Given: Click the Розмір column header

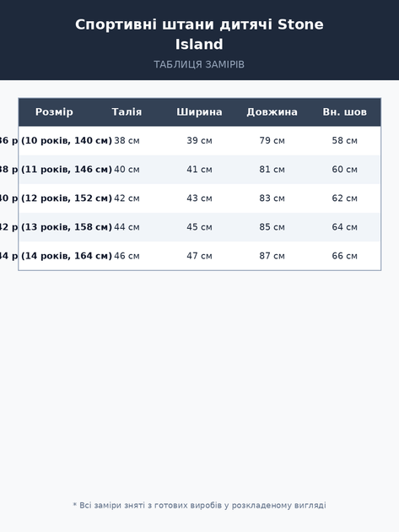Looking at the screenshot, I should (54, 112).
